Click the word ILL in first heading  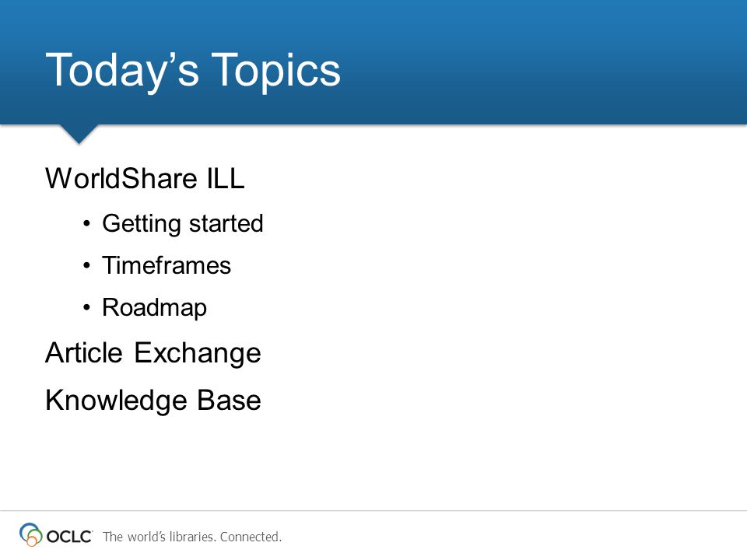(x=226, y=179)
